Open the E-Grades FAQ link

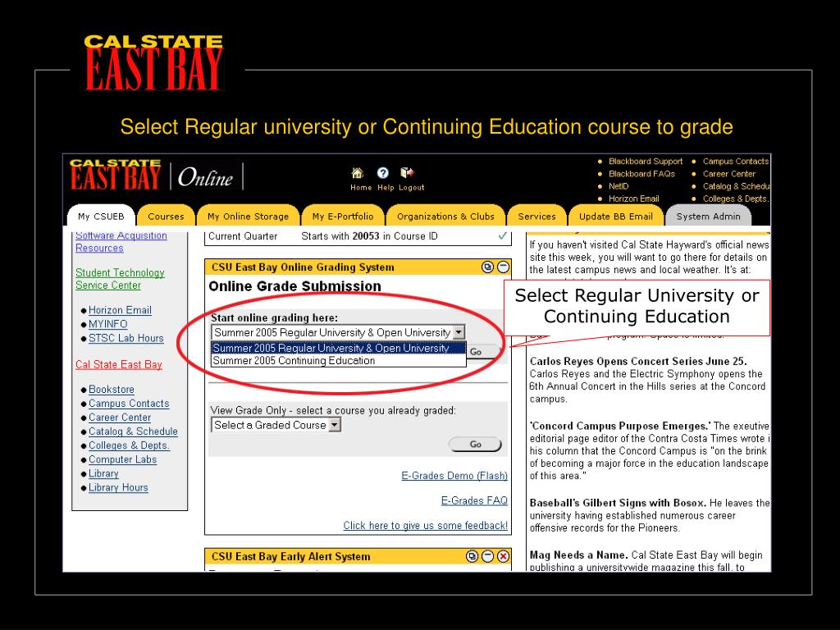coord(474,500)
